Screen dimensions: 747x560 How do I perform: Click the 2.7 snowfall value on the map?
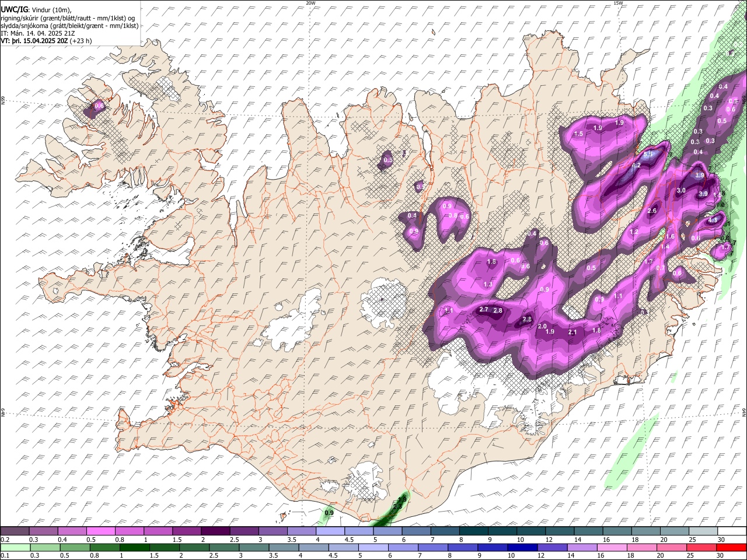pyautogui.click(x=483, y=309)
